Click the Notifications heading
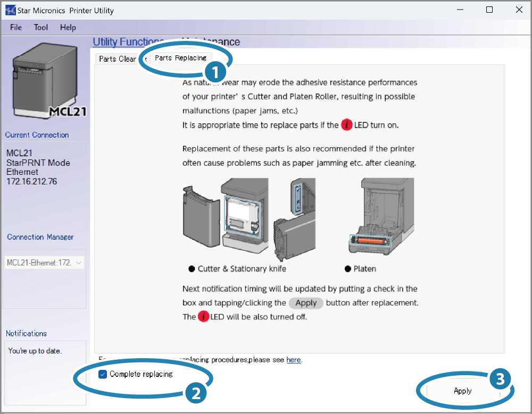Image resolution: width=532 pixels, height=414 pixels. point(26,333)
